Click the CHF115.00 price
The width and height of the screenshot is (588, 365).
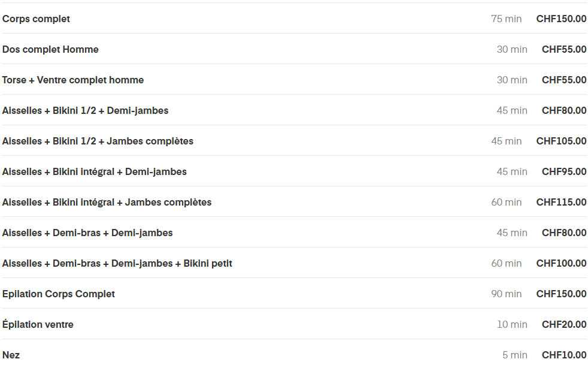point(561,202)
